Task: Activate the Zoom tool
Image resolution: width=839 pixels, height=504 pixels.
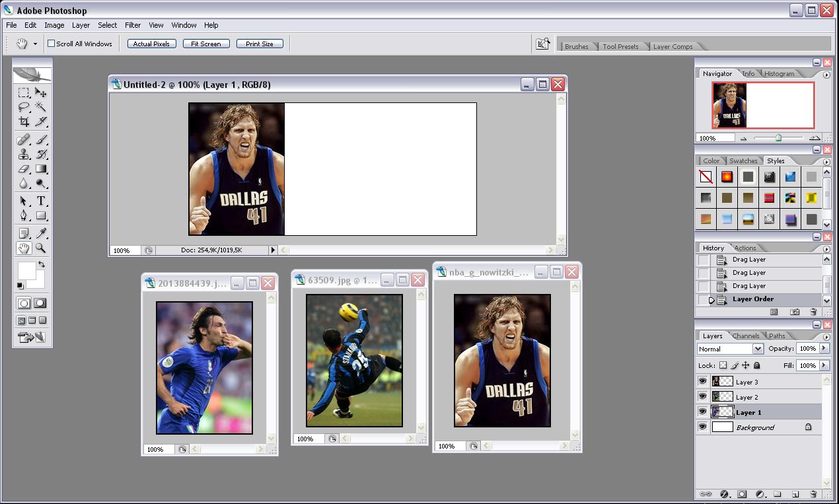Action: pos(41,248)
